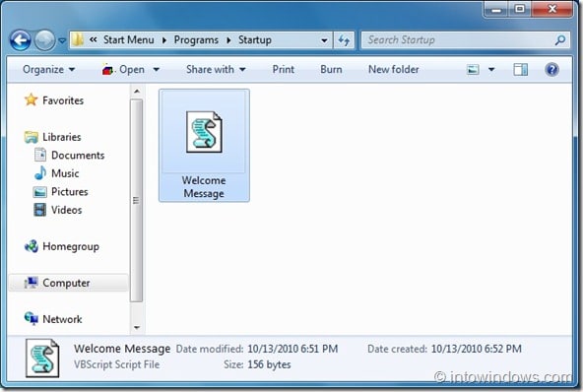Click the folder icon in address bar

[x=78, y=39]
